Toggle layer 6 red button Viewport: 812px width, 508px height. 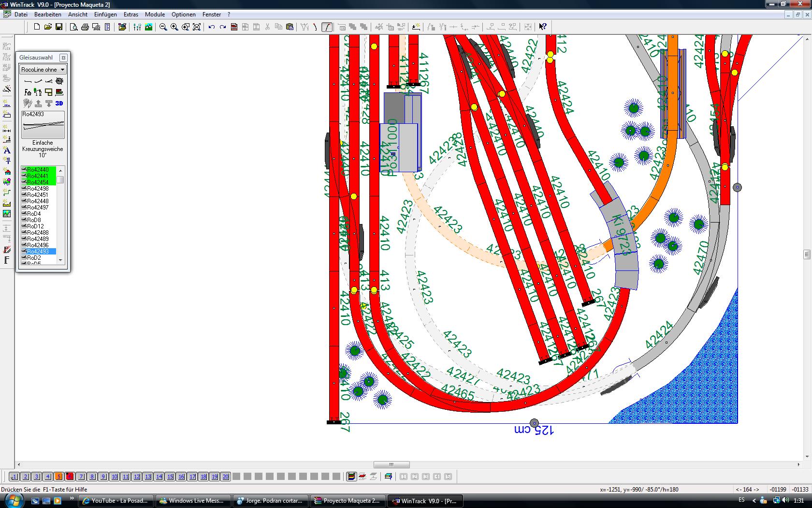pos(70,477)
